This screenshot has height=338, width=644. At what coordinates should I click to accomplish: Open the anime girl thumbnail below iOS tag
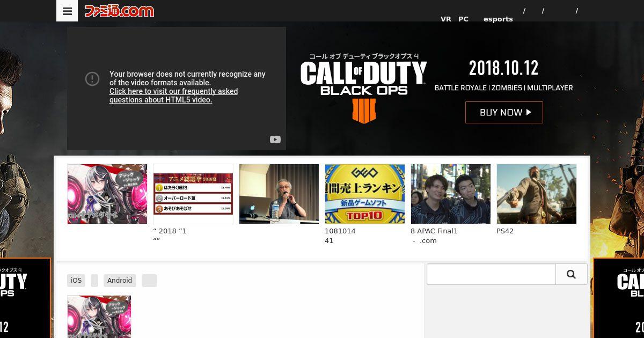coord(99,317)
